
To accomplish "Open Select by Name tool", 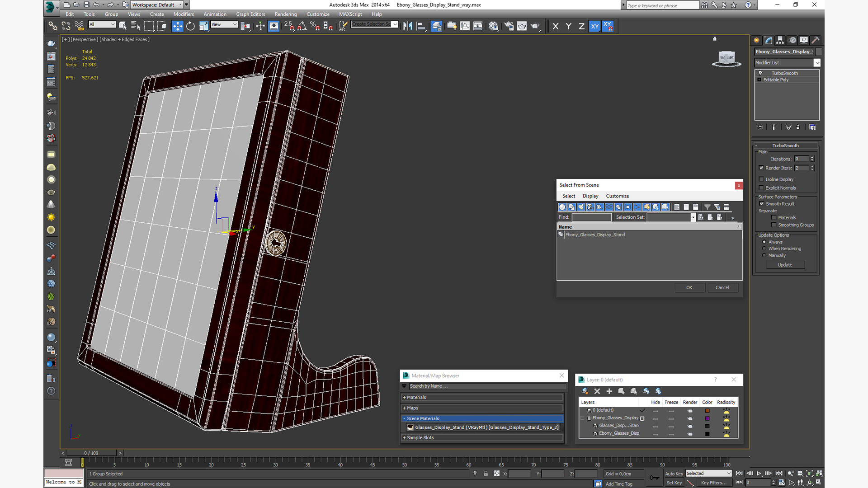I will pos(136,26).
